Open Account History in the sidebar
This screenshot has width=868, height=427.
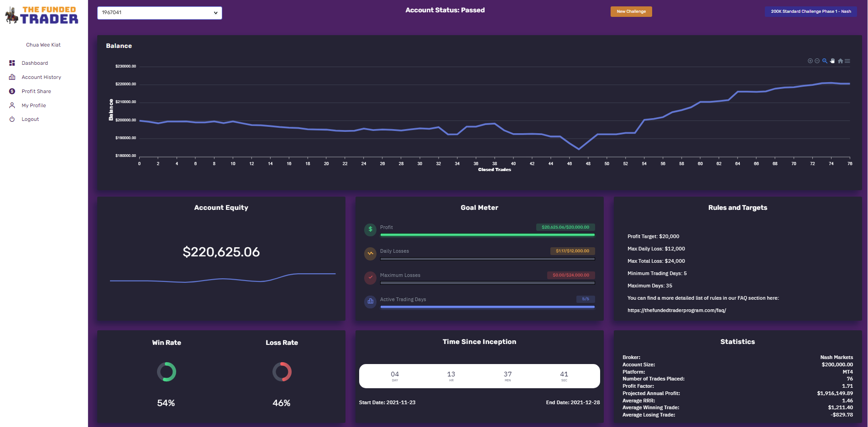[42, 77]
